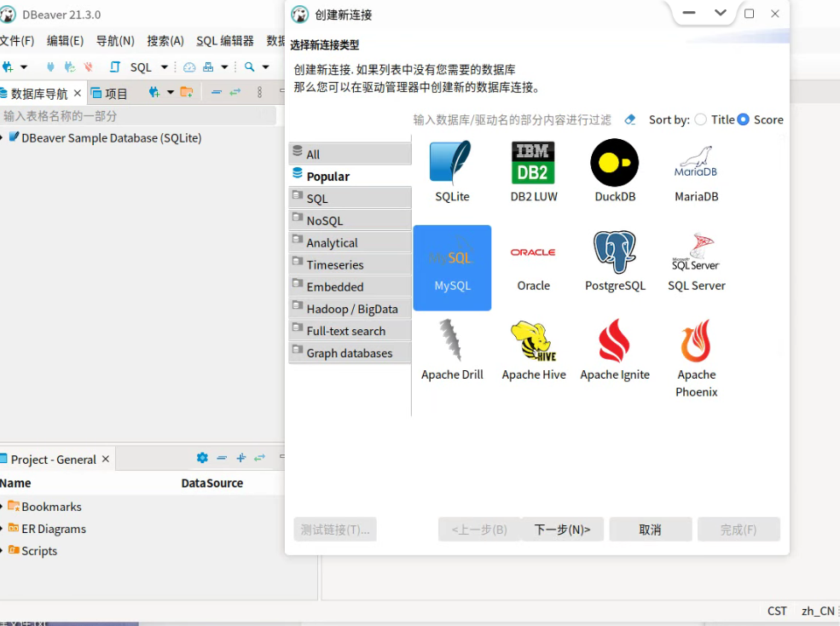840x626 pixels.
Task: Select the highlighted MySQL driver
Action: [x=452, y=268]
